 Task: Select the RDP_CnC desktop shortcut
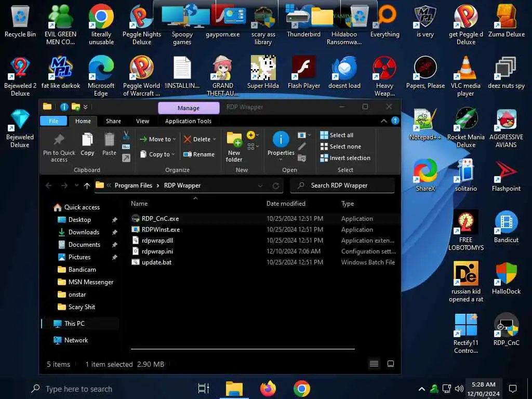click(x=506, y=330)
